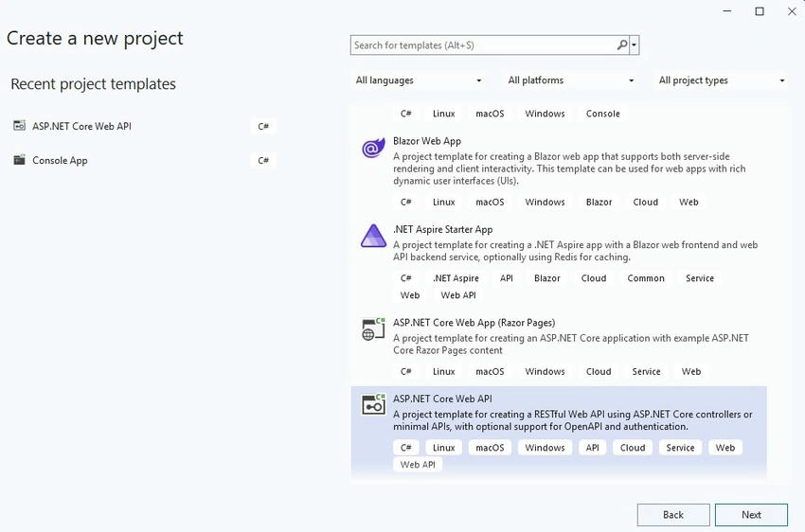Open the All project types dropdown

pyautogui.click(x=722, y=80)
